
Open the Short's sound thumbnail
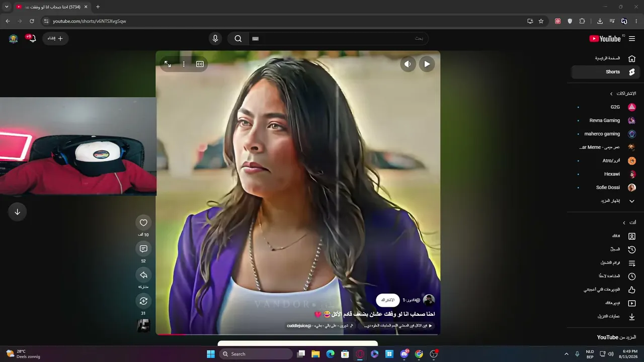point(143,326)
